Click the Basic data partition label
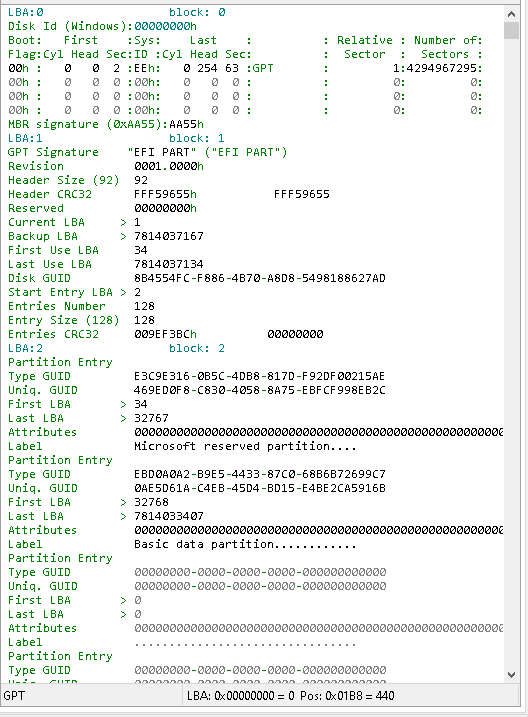The height and width of the screenshot is (717, 528). (x=245, y=544)
